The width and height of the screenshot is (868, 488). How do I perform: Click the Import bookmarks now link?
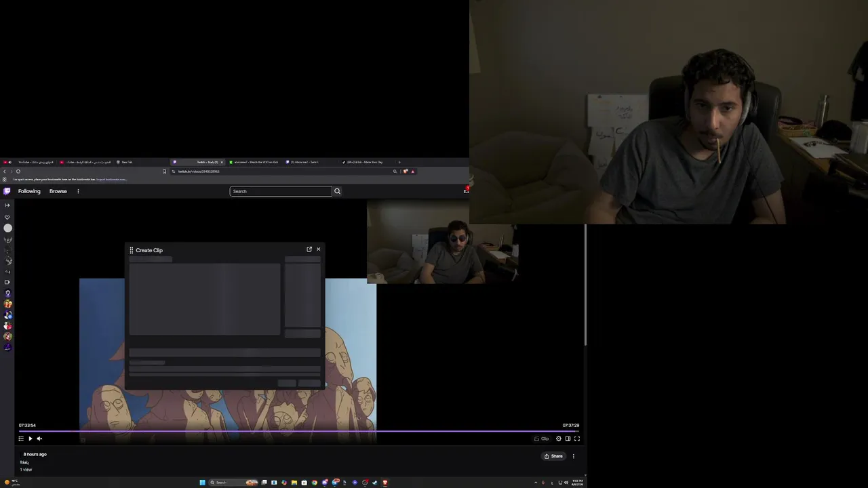click(111, 180)
